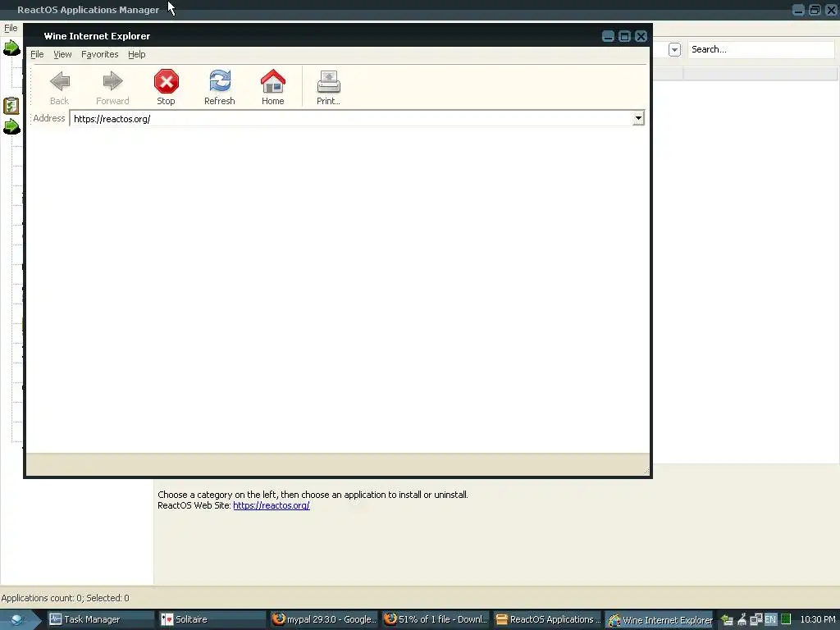The image size is (840, 630).
Task: Click the green grid tray icon
Action: (x=786, y=619)
